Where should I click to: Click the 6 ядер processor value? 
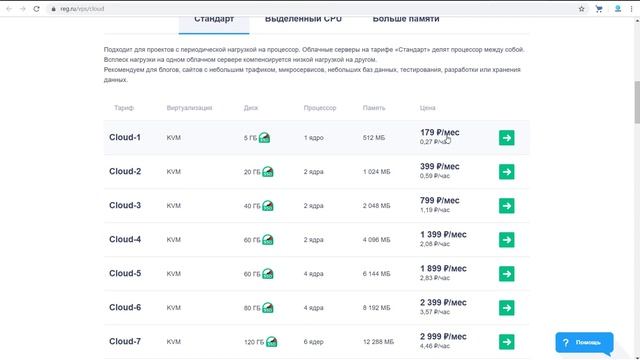point(313,342)
